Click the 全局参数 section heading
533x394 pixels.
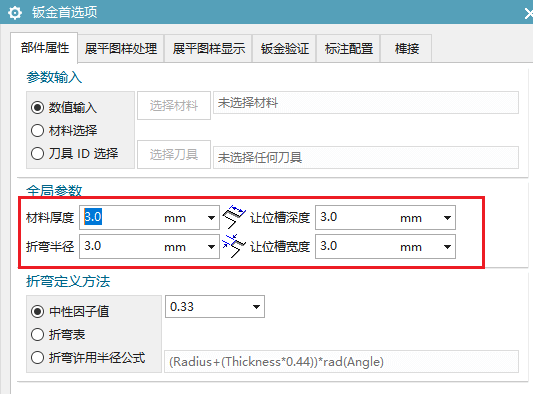[54, 190]
